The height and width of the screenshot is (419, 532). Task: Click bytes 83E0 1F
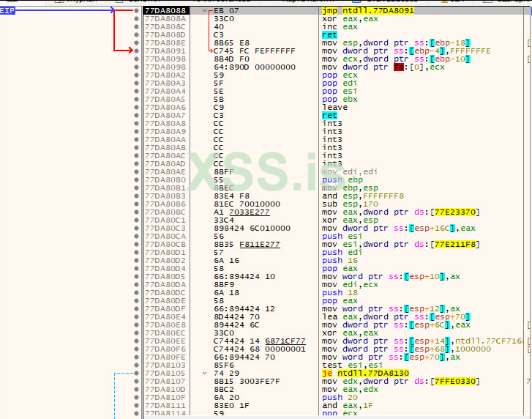tap(231, 405)
